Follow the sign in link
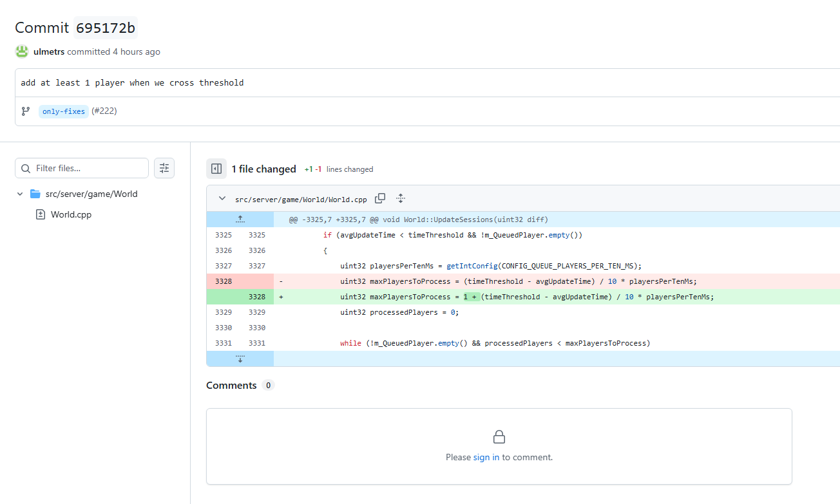This screenshot has width=840, height=504. 486,457
